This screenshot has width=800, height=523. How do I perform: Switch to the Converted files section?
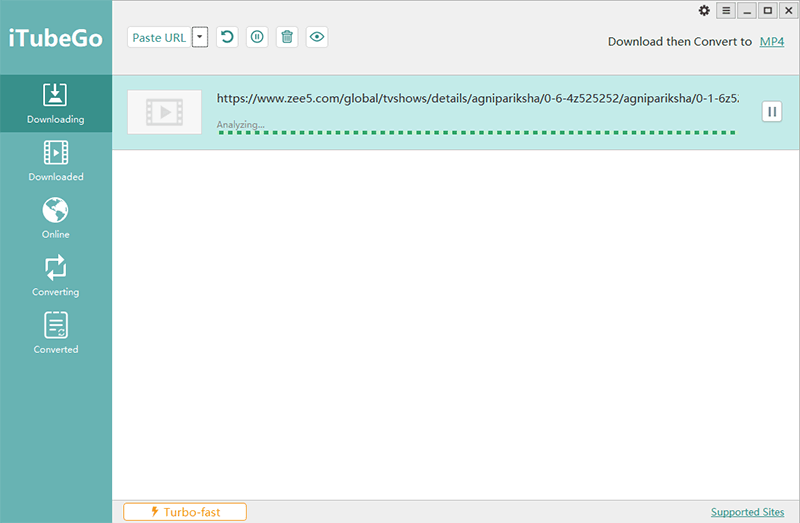[56, 334]
